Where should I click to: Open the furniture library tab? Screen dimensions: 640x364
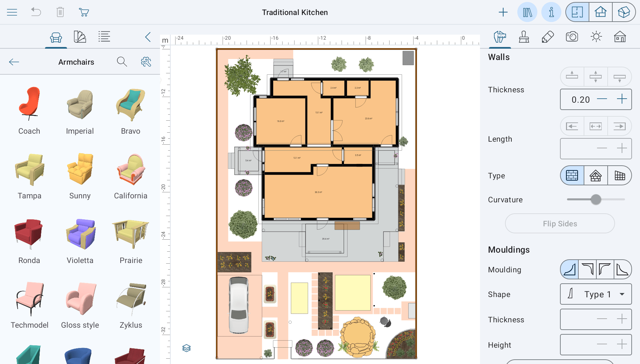56,37
